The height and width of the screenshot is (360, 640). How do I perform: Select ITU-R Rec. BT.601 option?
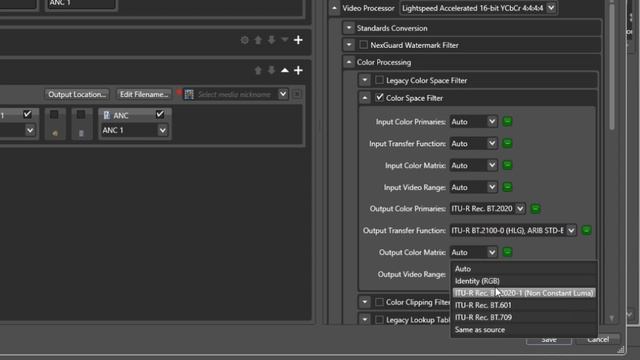pyautogui.click(x=524, y=305)
